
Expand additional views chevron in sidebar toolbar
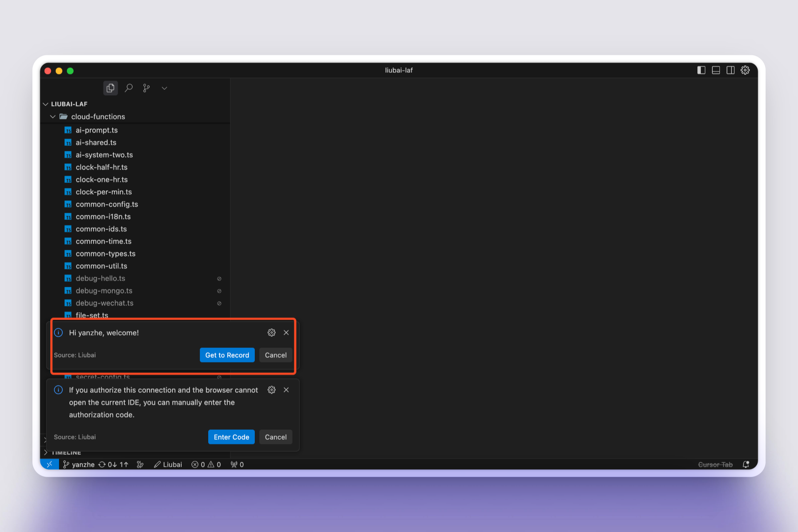coord(165,88)
